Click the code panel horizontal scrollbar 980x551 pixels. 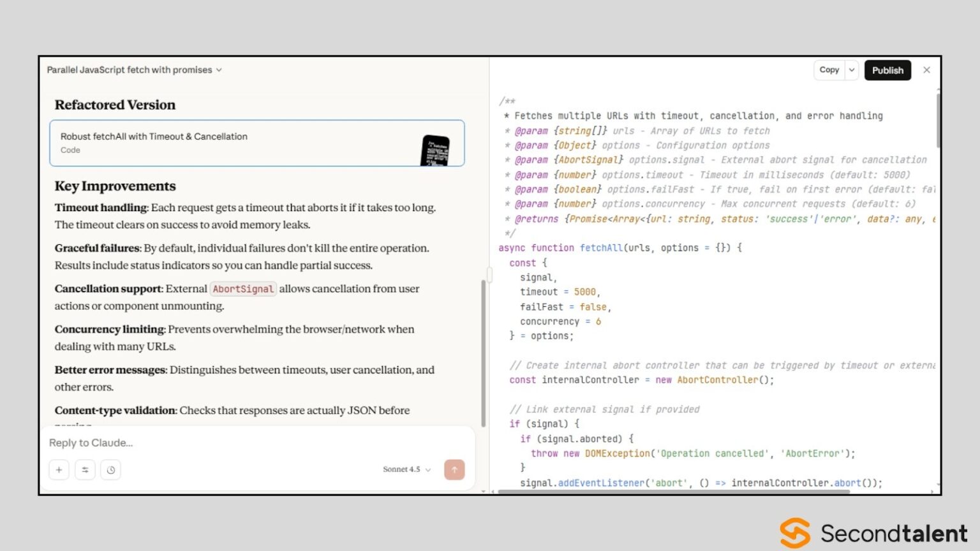(x=674, y=492)
